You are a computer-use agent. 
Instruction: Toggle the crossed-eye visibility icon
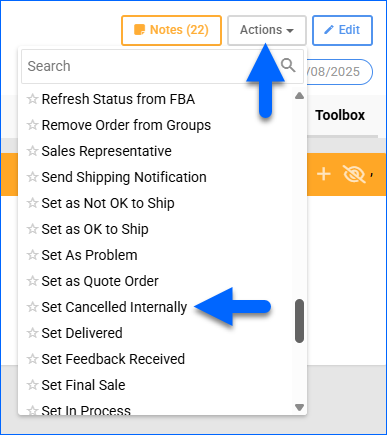tap(354, 174)
